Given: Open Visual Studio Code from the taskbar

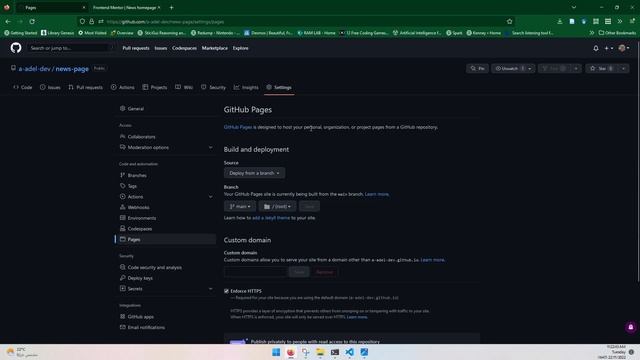Looking at the screenshot, I should [x=349, y=352].
